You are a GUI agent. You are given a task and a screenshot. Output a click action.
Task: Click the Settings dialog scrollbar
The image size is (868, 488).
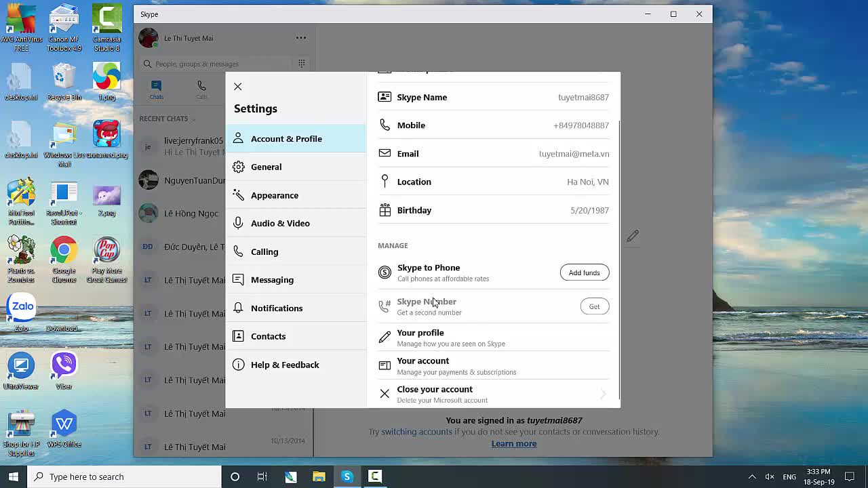click(x=618, y=261)
